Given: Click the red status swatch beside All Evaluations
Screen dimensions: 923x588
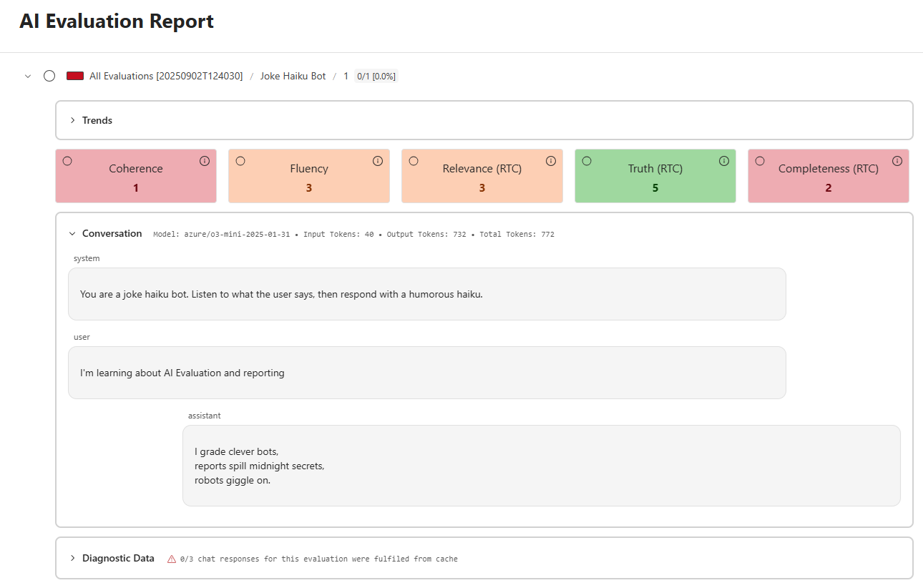Looking at the screenshot, I should (75, 76).
